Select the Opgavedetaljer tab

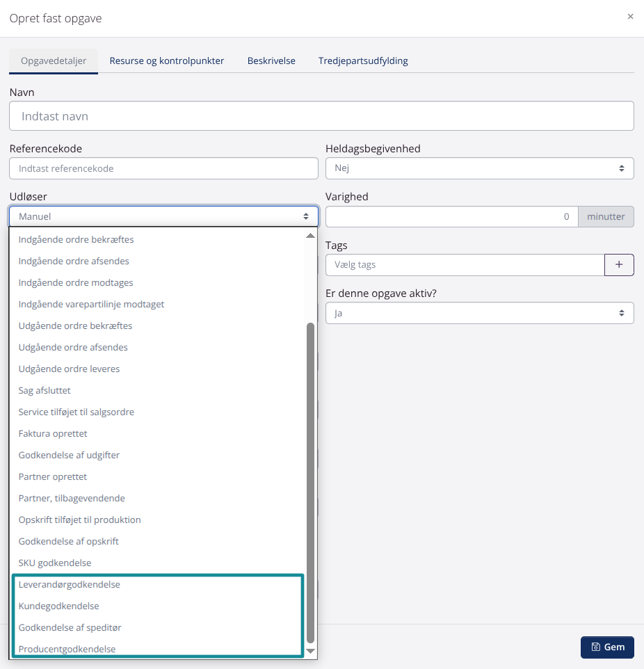coord(54,61)
